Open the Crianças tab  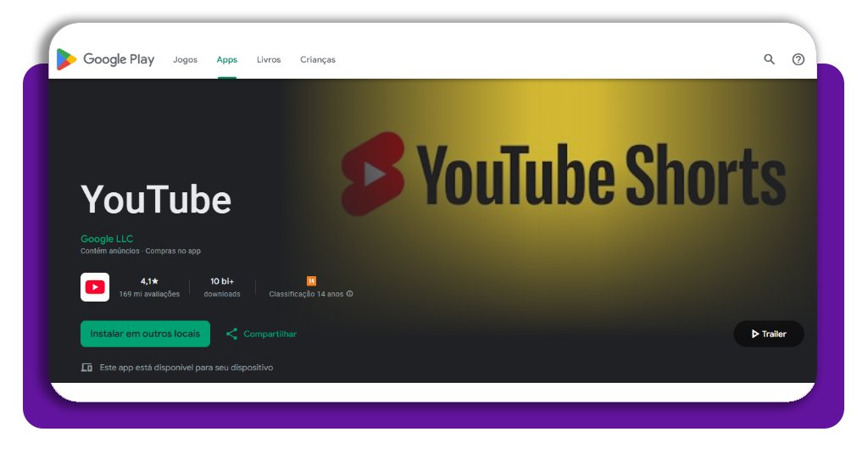318,60
